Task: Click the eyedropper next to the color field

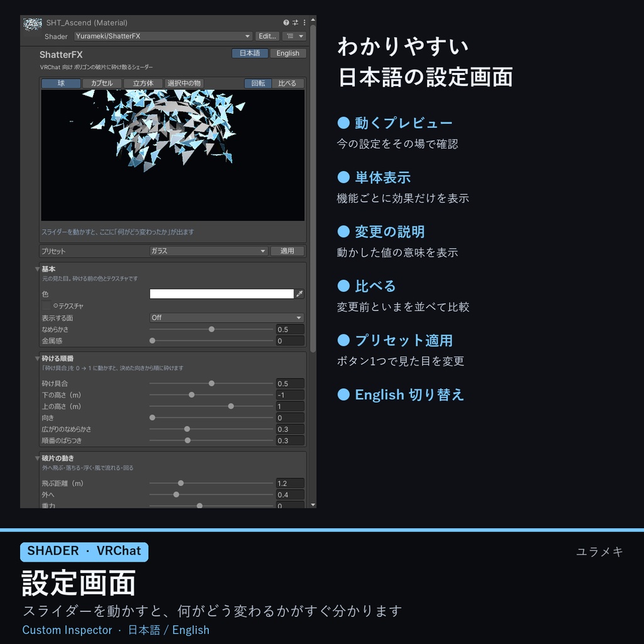Action: 299,294
